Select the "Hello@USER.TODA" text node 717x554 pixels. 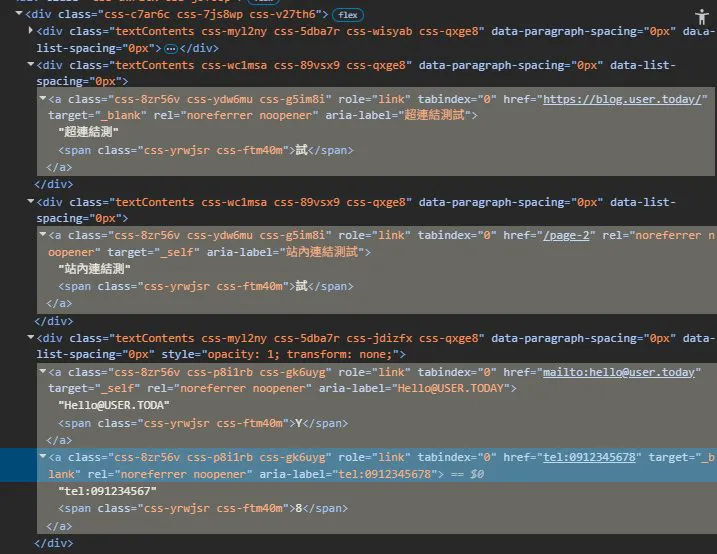114,405
